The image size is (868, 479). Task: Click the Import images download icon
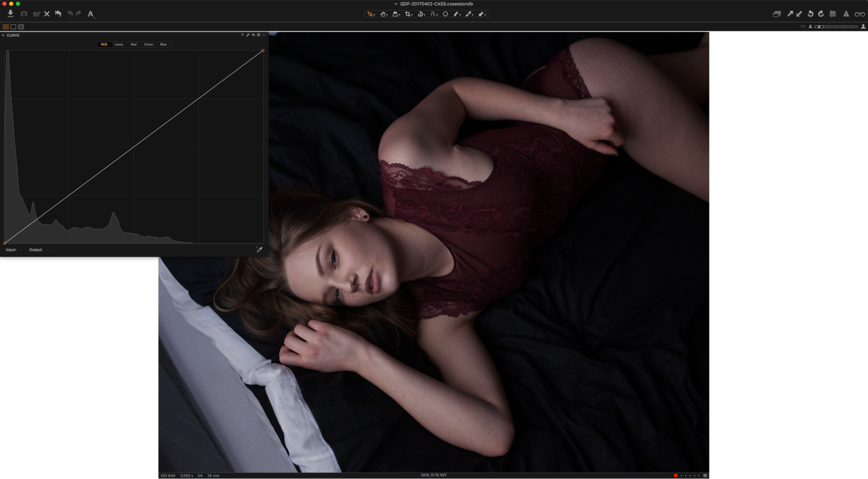point(10,13)
